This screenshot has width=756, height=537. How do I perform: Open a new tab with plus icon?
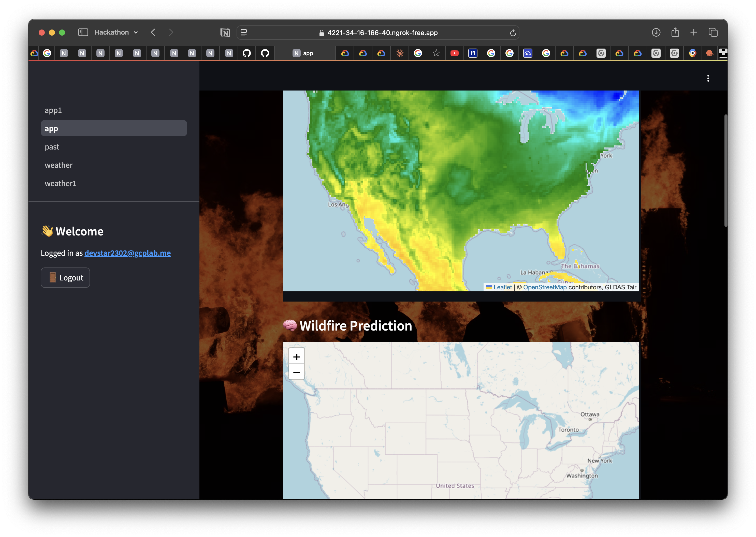click(x=694, y=32)
